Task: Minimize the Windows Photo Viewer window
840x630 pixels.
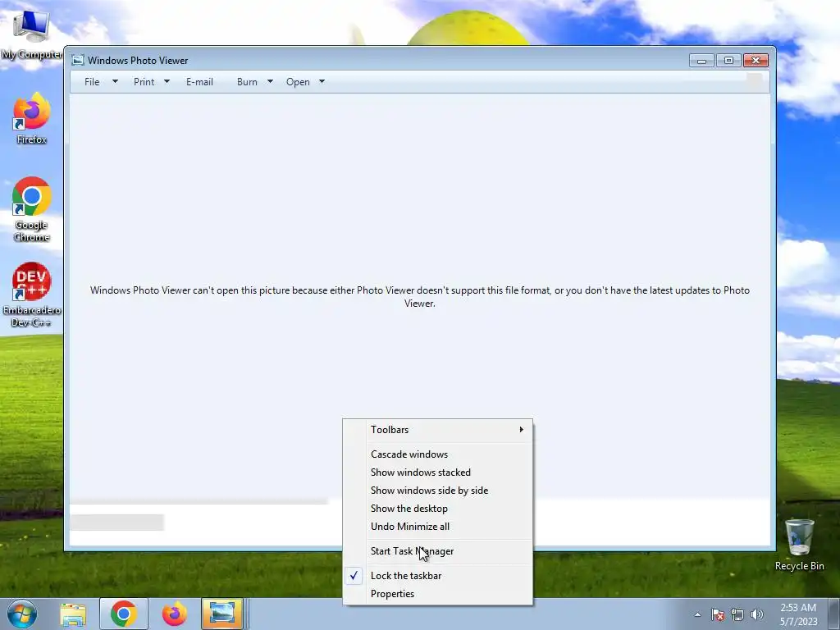Action: 701,61
